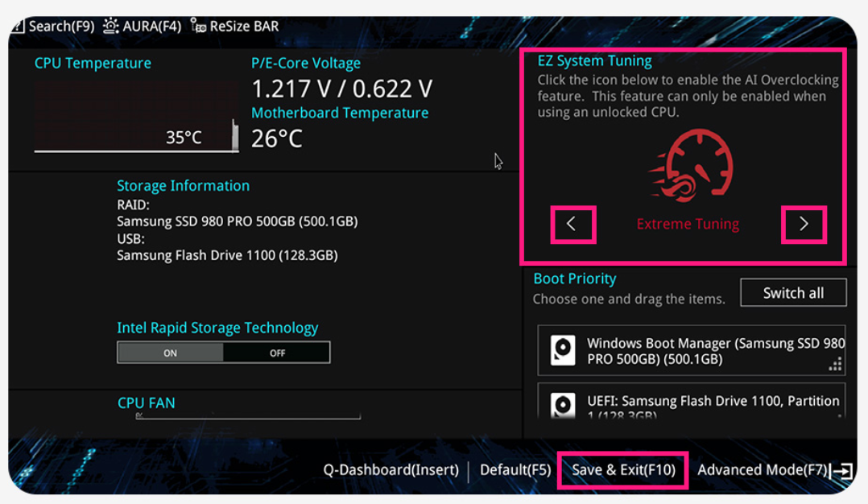
Task: Turn Intel Rapid Storage Technology OFF
Action: tap(277, 353)
